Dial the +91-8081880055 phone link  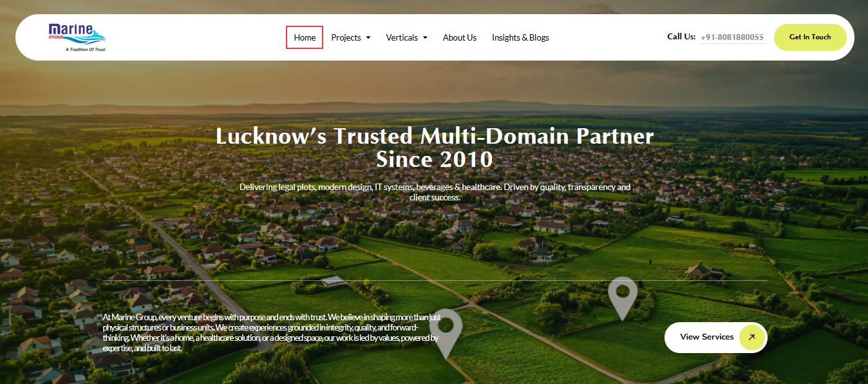point(731,37)
